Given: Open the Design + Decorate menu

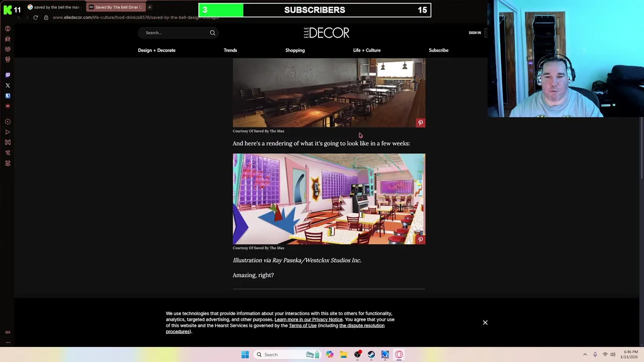Looking at the screenshot, I should point(156,50).
